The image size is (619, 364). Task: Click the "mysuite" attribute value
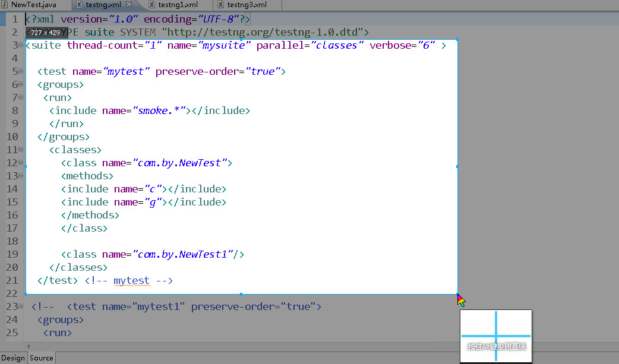tap(224, 45)
